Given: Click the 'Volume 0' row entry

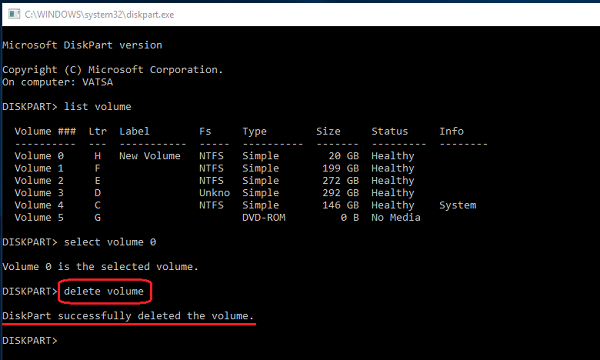Looking at the screenshot, I should (39, 156).
